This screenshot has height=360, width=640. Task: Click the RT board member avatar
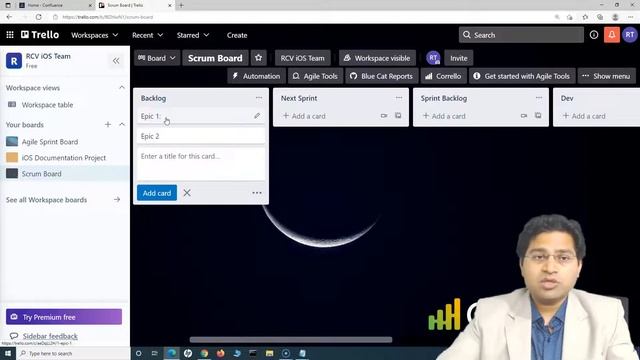pos(433,58)
